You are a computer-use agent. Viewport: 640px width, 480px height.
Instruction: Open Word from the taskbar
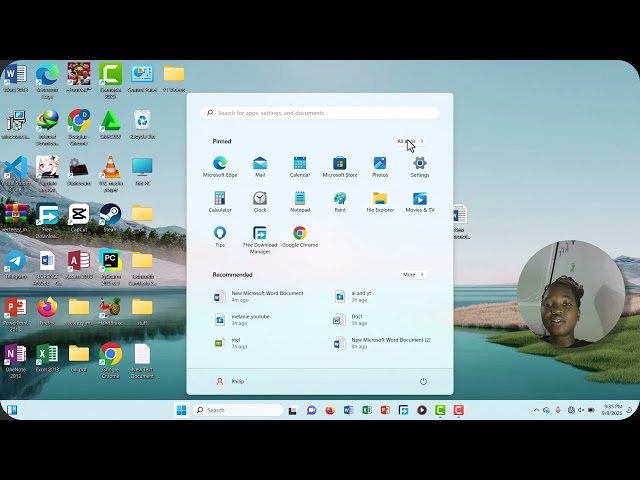tap(348, 410)
